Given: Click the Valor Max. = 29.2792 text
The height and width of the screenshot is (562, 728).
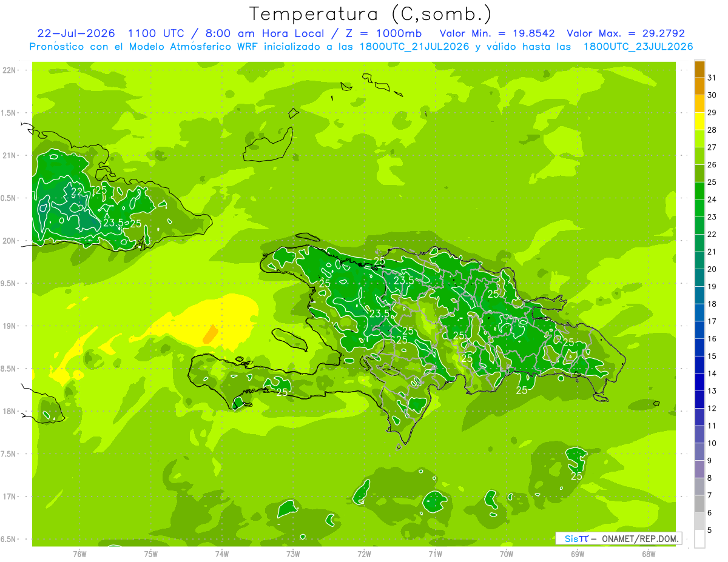Looking at the screenshot, I should coord(625,33).
